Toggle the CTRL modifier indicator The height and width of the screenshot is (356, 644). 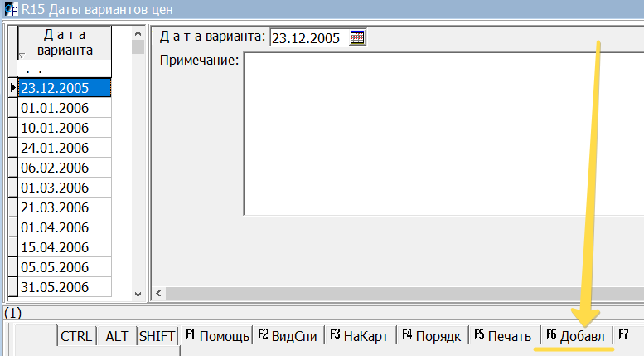pos(76,336)
